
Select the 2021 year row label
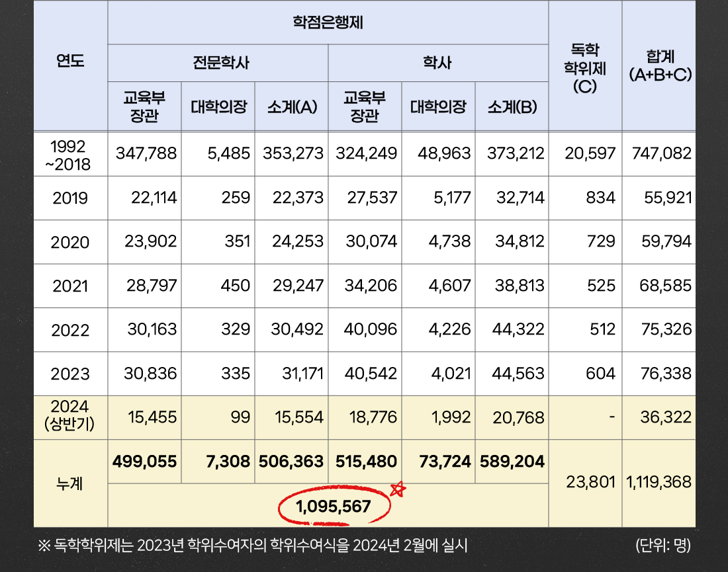(70, 286)
